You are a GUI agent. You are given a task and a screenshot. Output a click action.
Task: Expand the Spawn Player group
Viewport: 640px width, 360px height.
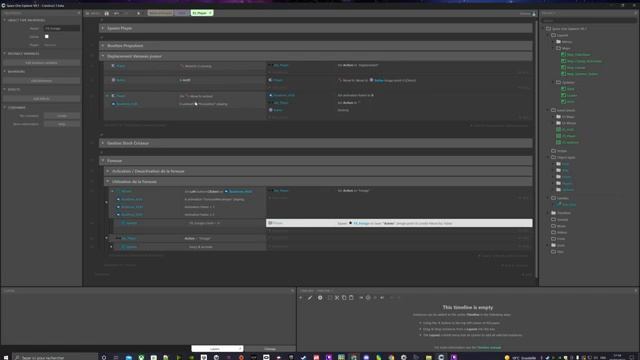[103, 28]
